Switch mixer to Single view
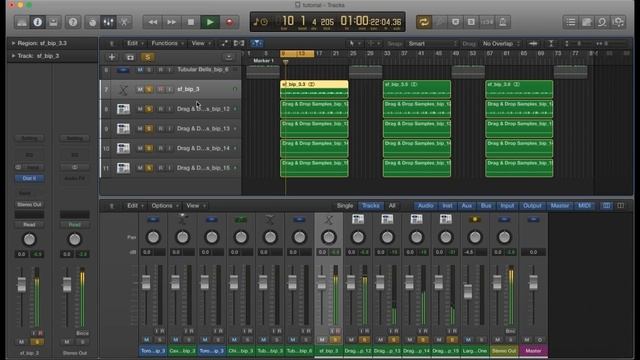Image resolution: width=640 pixels, height=360 pixels. pyautogui.click(x=345, y=206)
